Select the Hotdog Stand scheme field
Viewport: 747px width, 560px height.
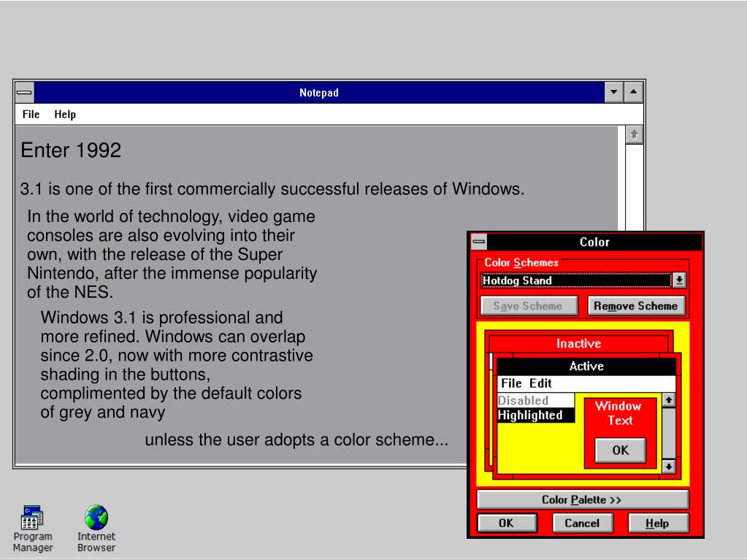(575, 280)
